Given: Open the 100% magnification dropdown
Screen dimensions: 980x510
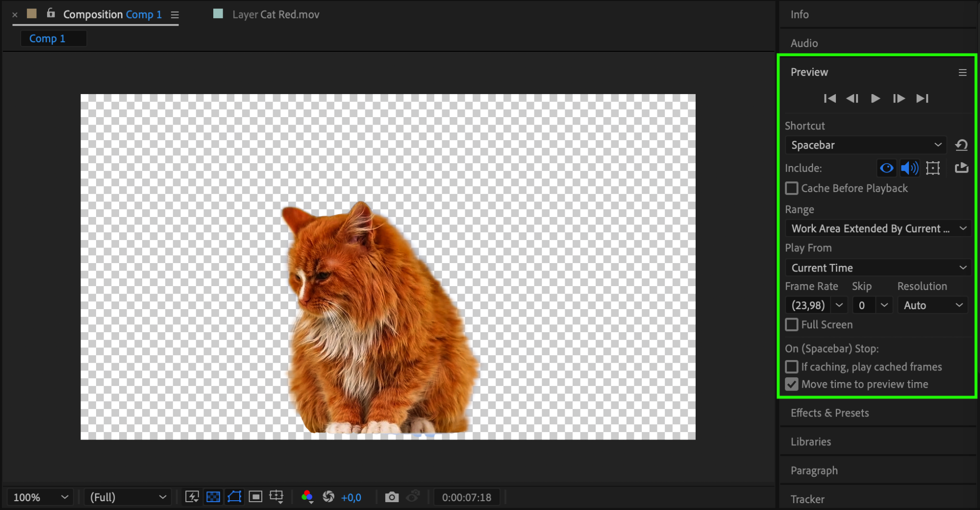Looking at the screenshot, I should 40,497.
